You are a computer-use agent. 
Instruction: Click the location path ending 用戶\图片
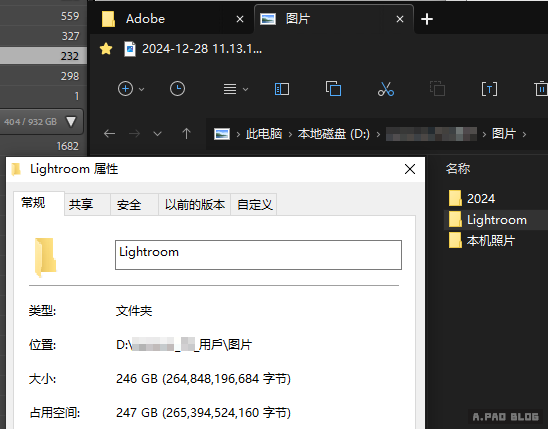[x=184, y=345]
